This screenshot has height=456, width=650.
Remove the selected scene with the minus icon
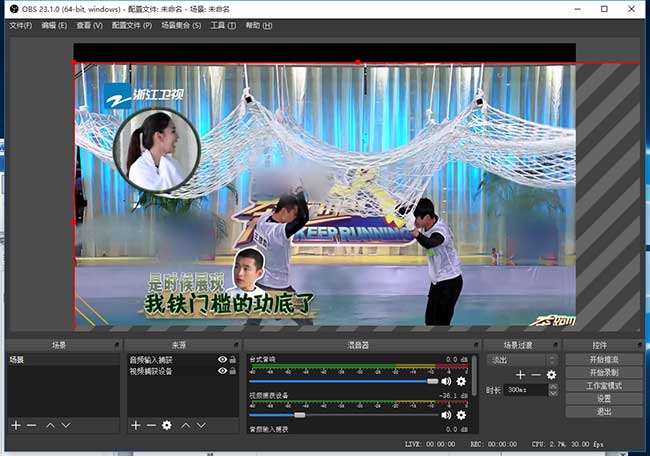pyautogui.click(x=31, y=426)
